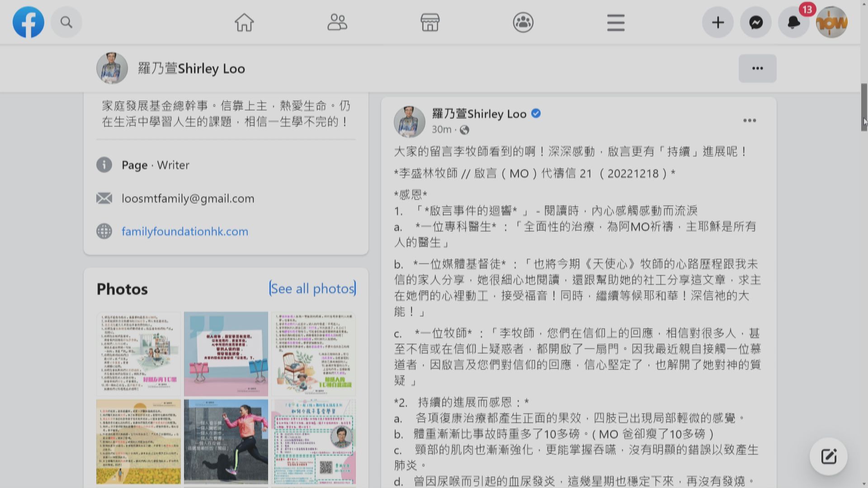Open the page header three-dot options menu
This screenshot has height=488, width=868.
point(757,68)
